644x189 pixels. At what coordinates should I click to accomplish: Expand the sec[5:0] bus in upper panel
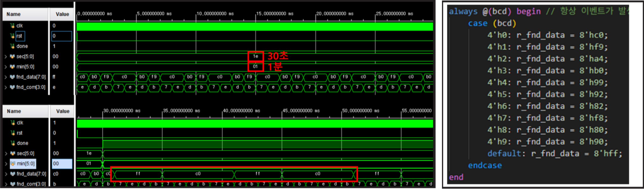pyautogui.click(x=6, y=56)
